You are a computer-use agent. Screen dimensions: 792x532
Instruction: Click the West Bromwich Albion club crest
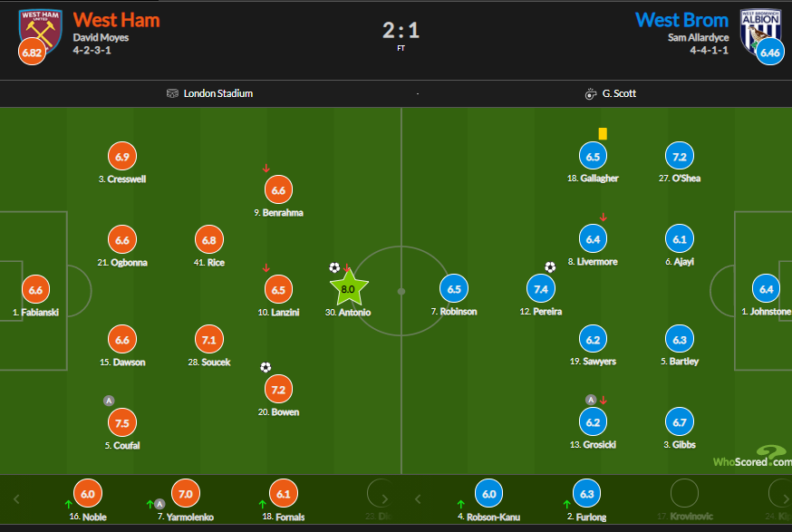tap(759, 29)
